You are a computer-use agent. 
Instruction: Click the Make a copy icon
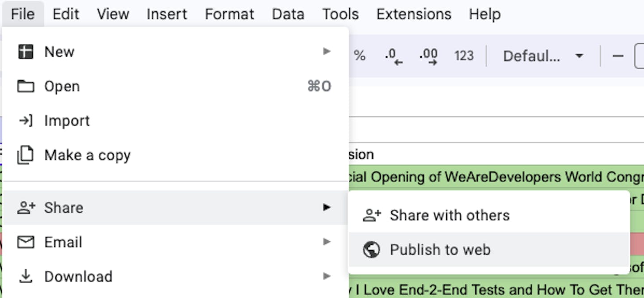click(x=25, y=155)
